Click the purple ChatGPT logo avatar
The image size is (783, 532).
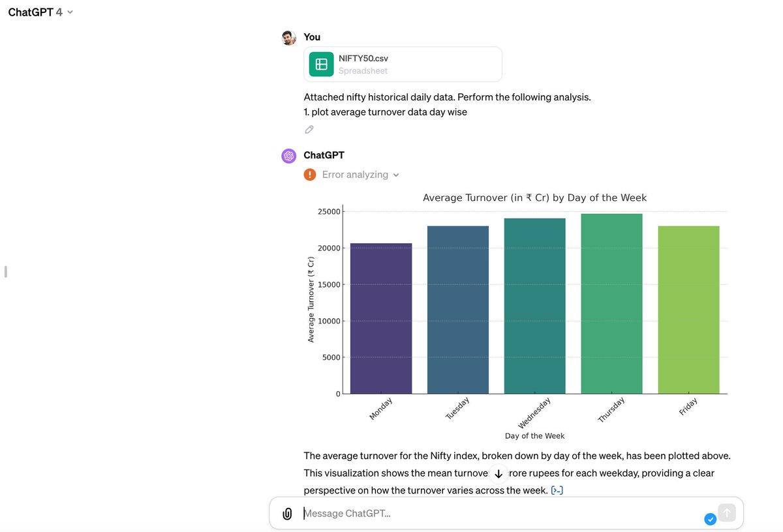tap(288, 156)
